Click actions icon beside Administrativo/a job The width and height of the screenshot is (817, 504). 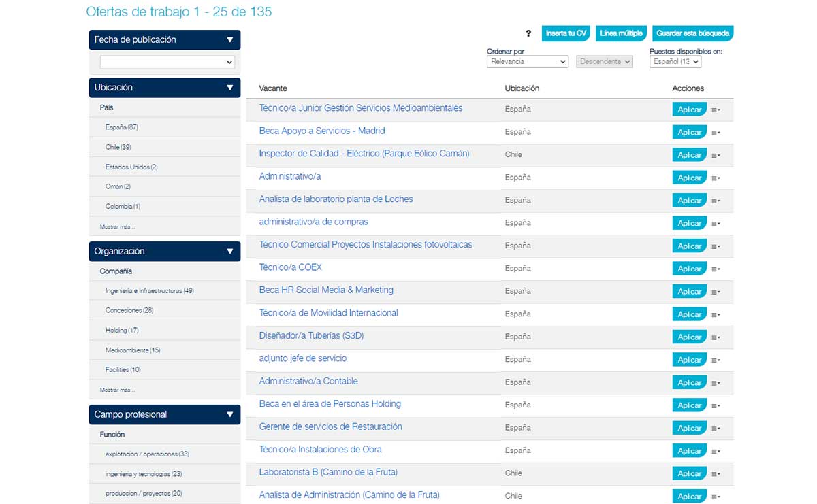[714, 178]
